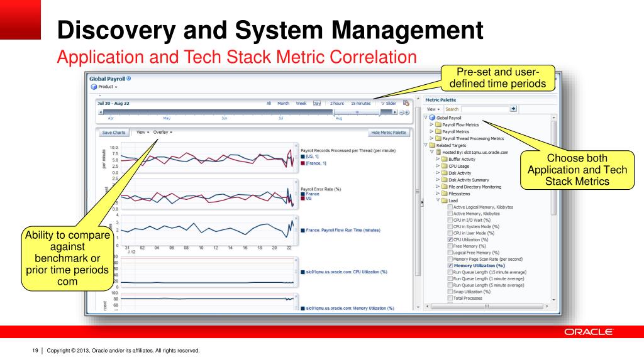Zoom out the timeline with minus icon
644x362 pixels.
tap(402, 112)
